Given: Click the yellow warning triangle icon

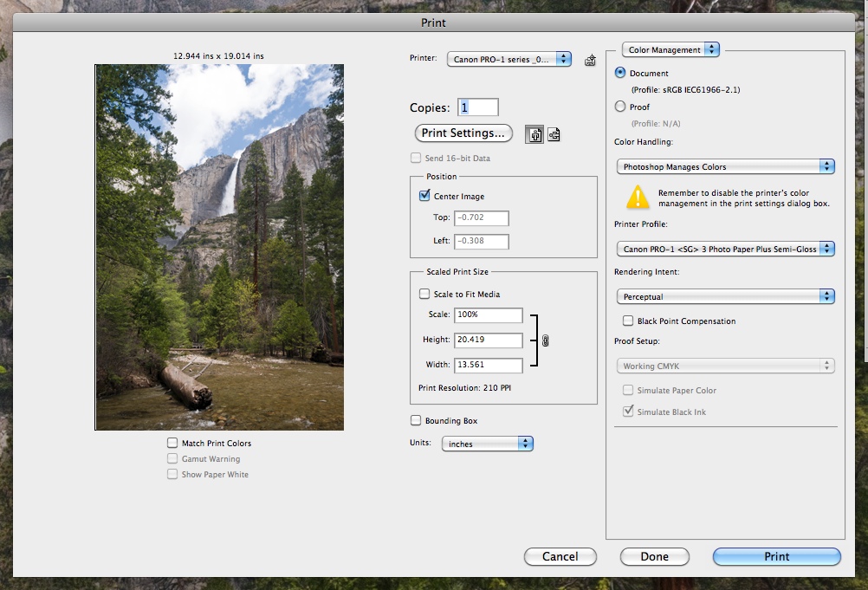Looking at the screenshot, I should 638,197.
